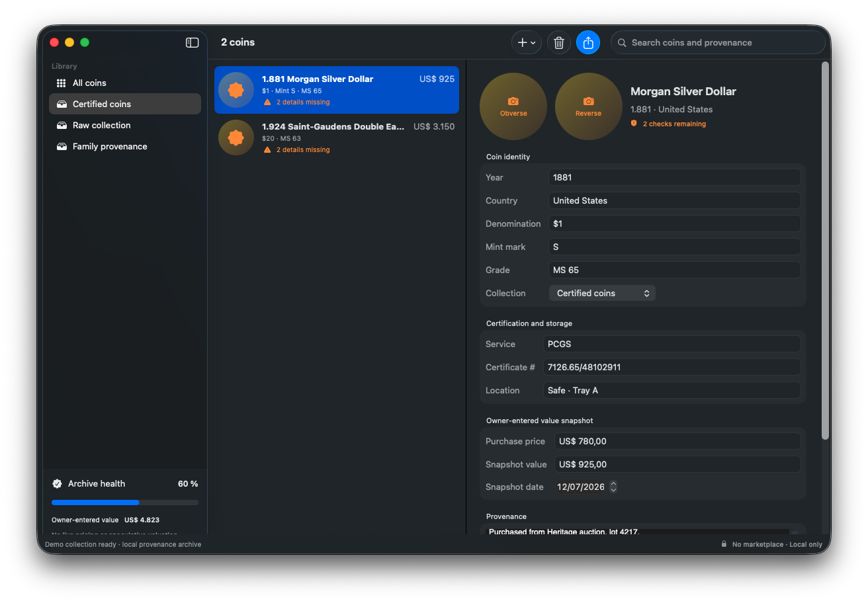Select All coins in sidebar
The image size is (868, 603).
[125, 83]
